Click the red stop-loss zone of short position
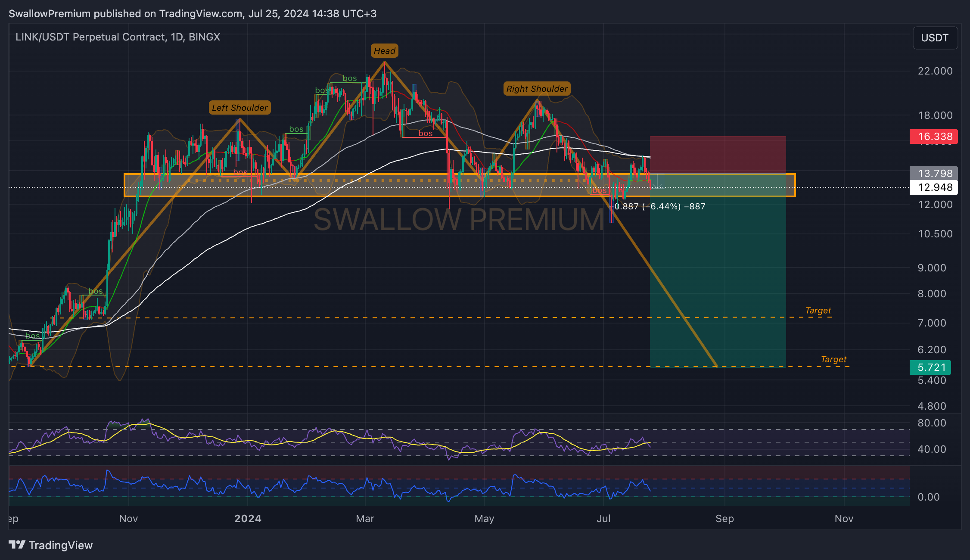The image size is (970, 560). (718, 155)
